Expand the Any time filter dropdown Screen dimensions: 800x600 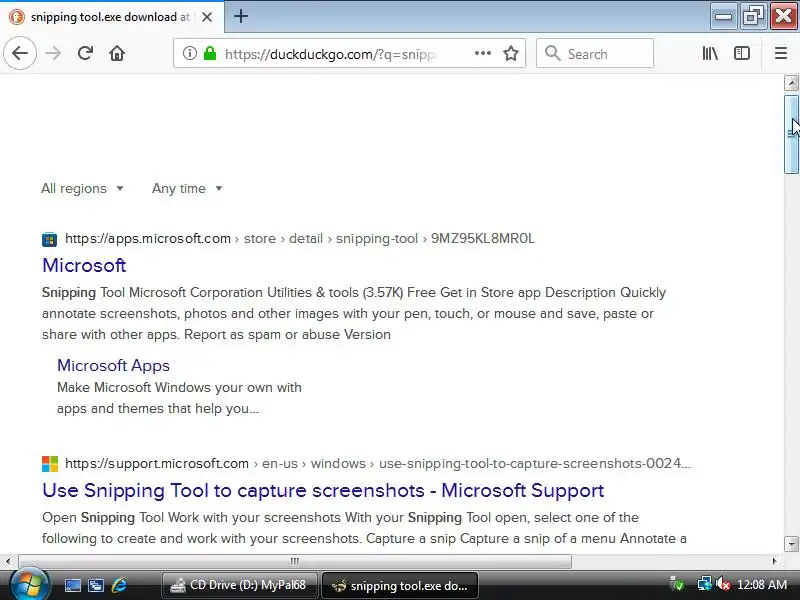click(x=187, y=188)
